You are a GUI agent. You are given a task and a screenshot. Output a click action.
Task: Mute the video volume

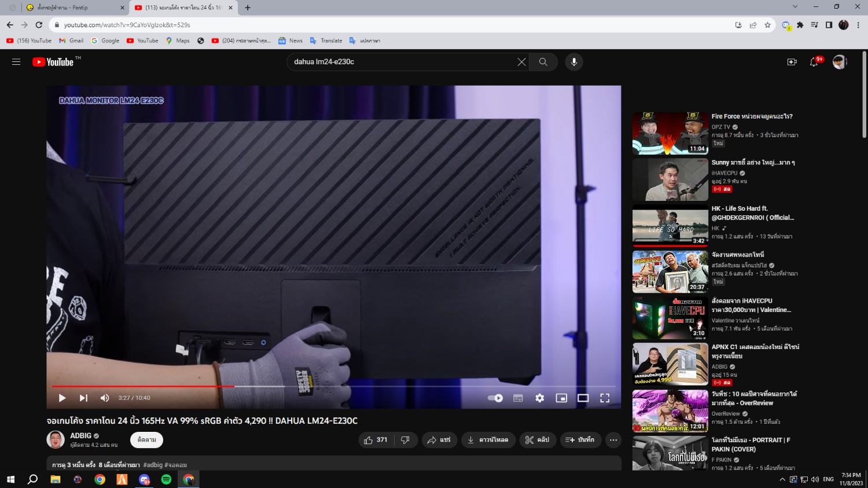point(105,398)
